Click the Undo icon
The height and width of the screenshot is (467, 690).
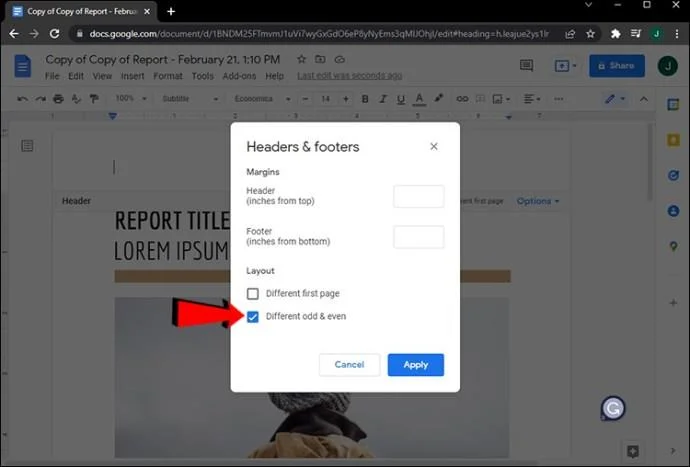tap(22, 99)
